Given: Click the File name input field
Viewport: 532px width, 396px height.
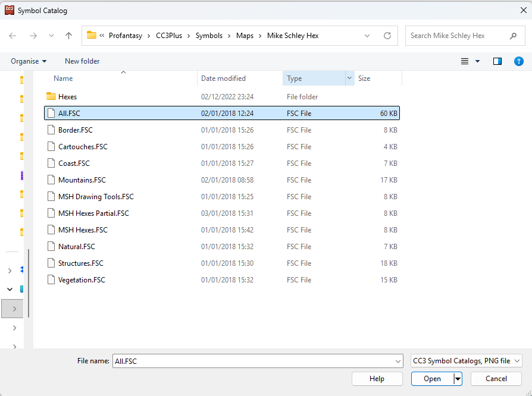Looking at the screenshot, I should point(253,361).
